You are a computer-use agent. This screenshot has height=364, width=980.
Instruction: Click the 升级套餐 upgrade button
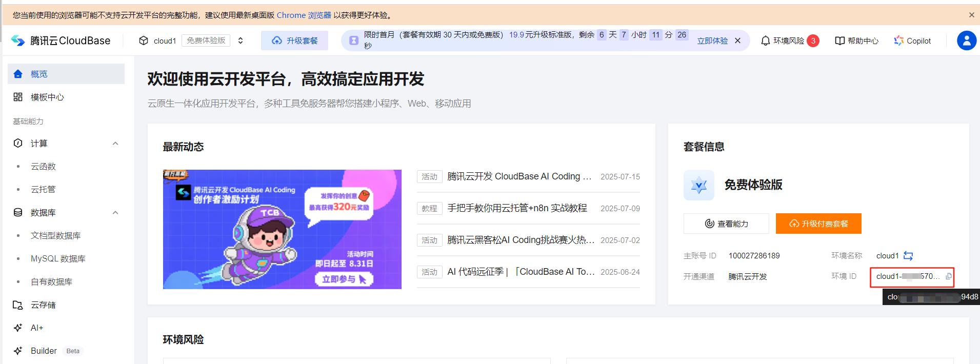pyautogui.click(x=294, y=41)
